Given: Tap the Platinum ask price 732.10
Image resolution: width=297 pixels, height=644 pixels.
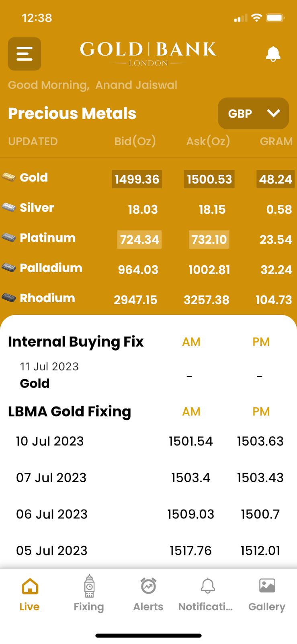Looking at the screenshot, I should (209, 239).
